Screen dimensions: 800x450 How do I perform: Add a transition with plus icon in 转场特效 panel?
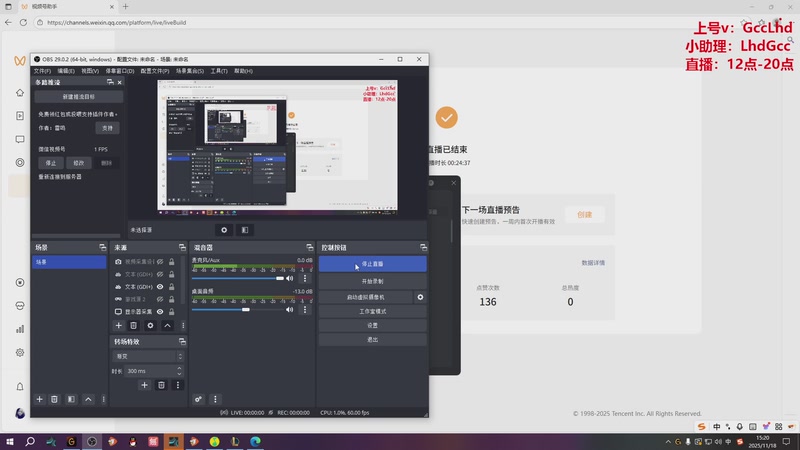click(144, 385)
